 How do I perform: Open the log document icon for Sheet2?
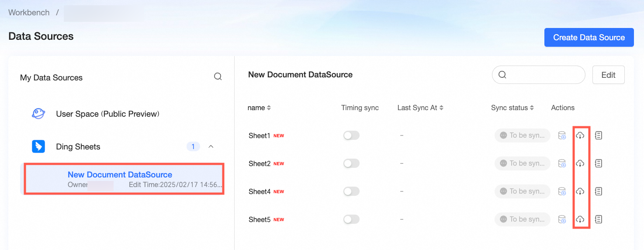[599, 163]
